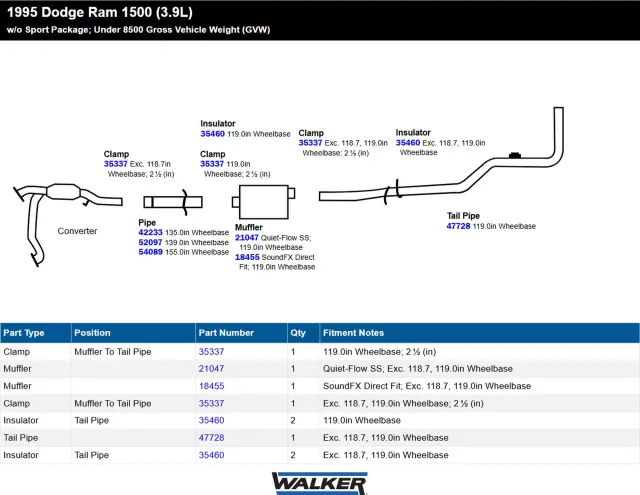Open table part 21047 in Muffler row
This screenshot has height=495, width=640.
click(x=211, y=369)
